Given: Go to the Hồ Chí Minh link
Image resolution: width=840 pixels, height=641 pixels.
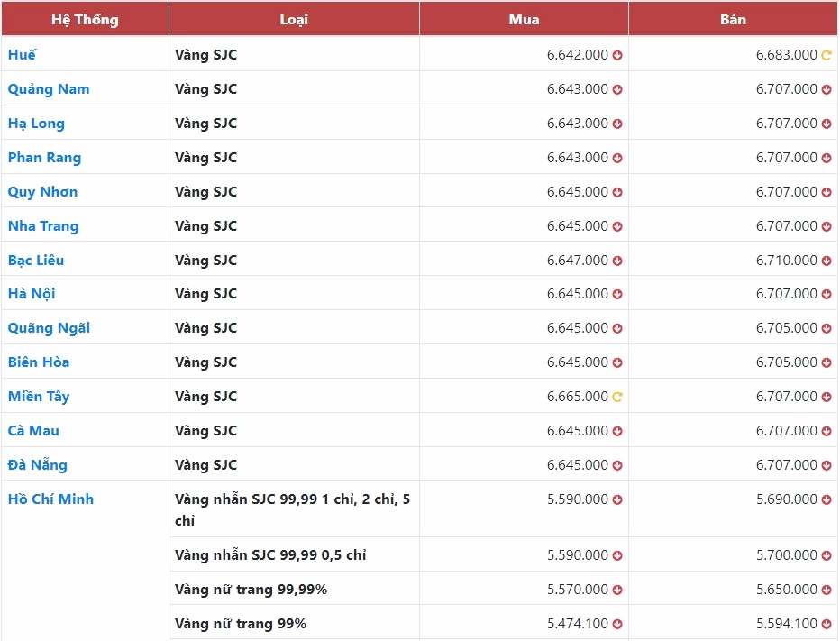Looking at the screenshot, I should point(50,499).
